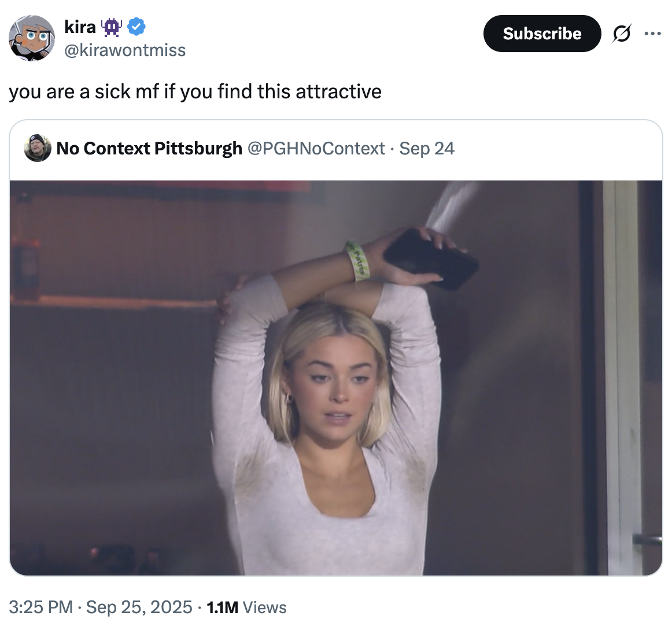Click the 'Views' label text

point(265,607)
